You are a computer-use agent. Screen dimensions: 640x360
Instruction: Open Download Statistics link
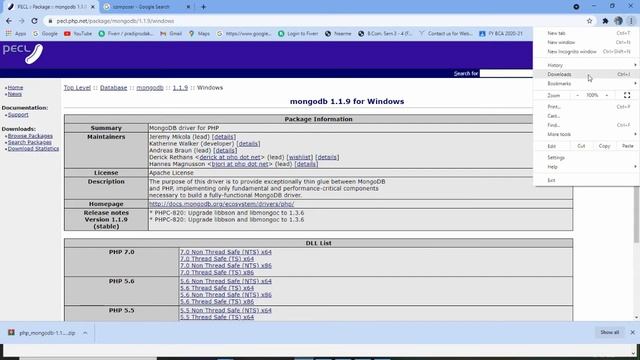[33, 149]
